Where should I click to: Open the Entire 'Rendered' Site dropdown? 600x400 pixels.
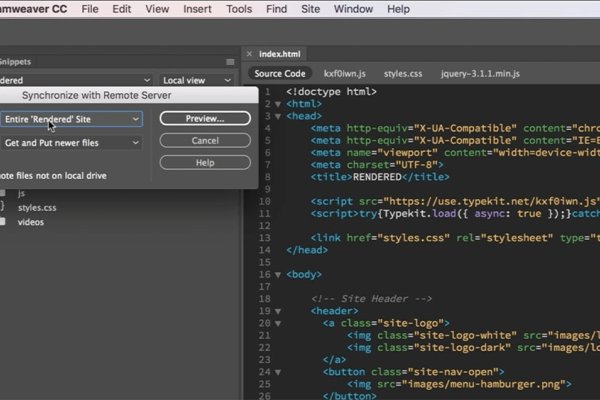71,119
